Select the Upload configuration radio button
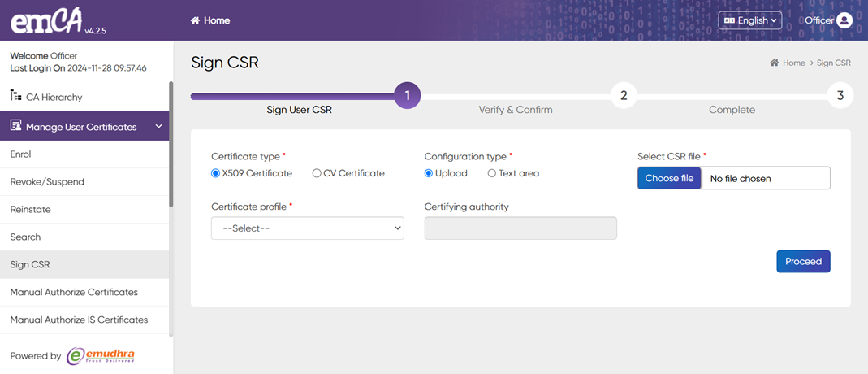This screenshot has width=868, height=374. pos(429,173)
